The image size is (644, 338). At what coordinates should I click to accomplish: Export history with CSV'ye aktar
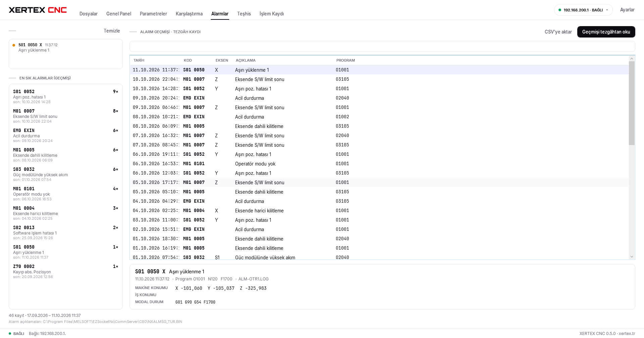tap(558, 32)
